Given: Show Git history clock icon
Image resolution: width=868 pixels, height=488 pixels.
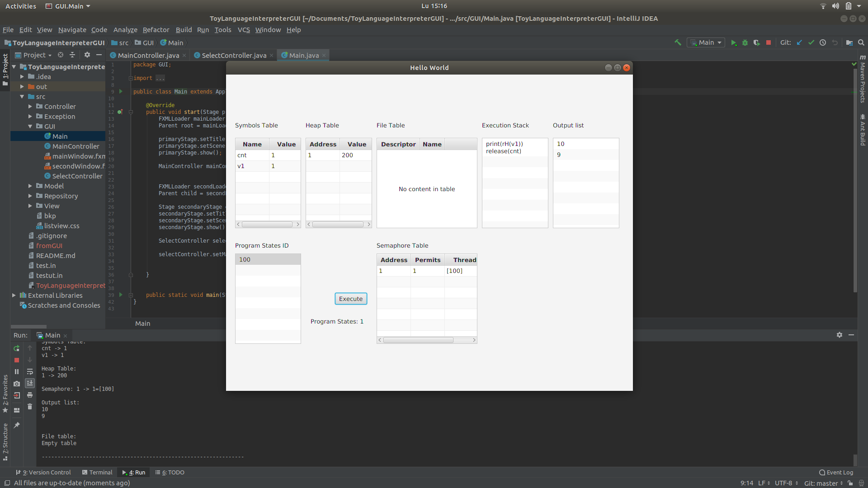Looking at the screenshot, I should coord(823,42).
